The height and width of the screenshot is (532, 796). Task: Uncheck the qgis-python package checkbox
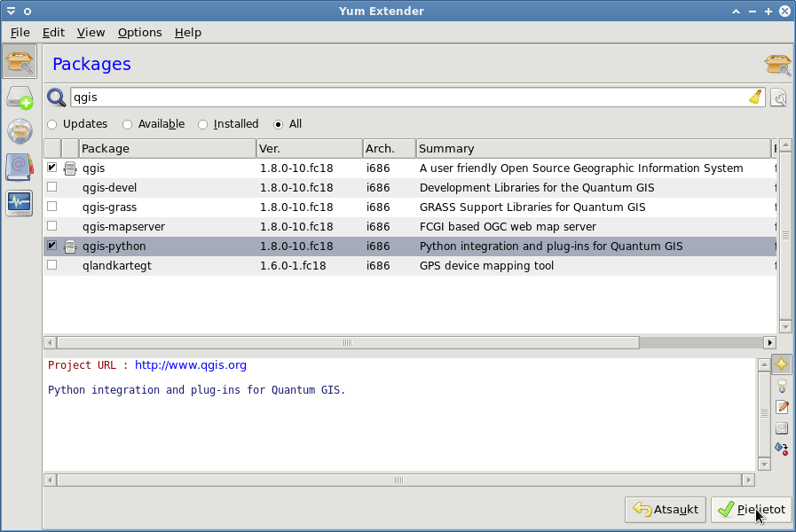coord(51,246)
